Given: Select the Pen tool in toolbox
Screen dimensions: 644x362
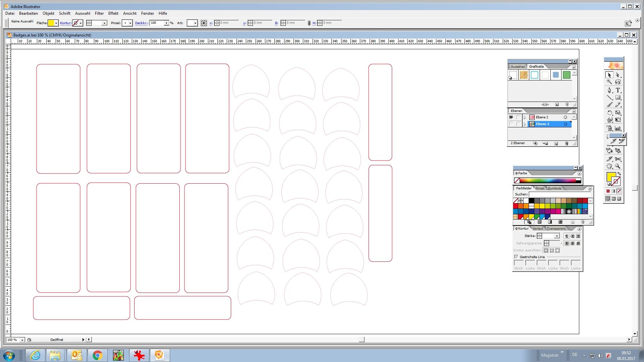Looking at the screenshot, I should pos(609,90).
